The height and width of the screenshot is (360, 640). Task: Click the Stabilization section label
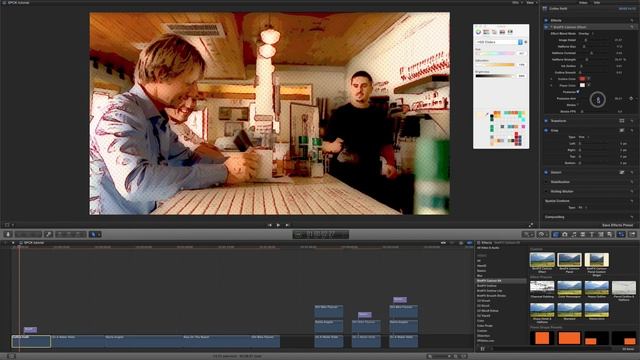tap(560, 182)
